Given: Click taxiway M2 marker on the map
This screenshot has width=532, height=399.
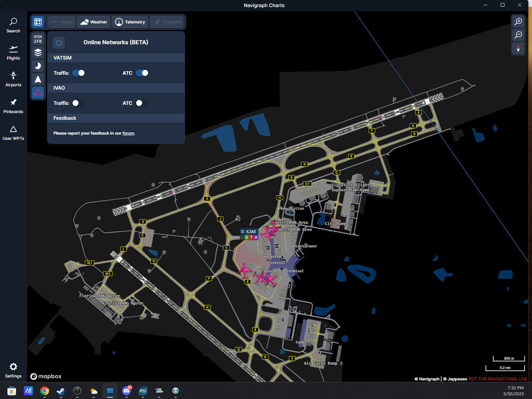Looking at the screenshot, I should pyautogui.click(x=108, y=274).
